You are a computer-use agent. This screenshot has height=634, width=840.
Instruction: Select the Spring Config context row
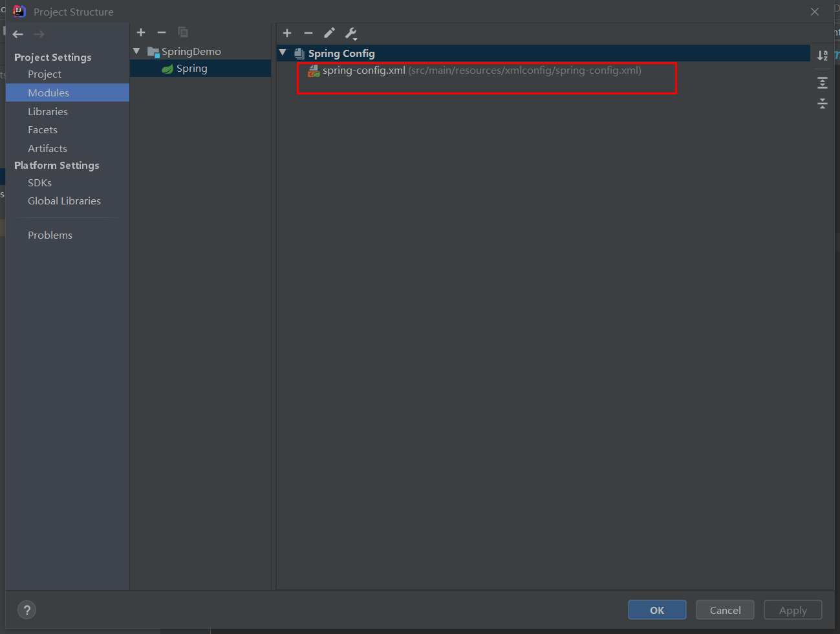(x=543, y=53)
